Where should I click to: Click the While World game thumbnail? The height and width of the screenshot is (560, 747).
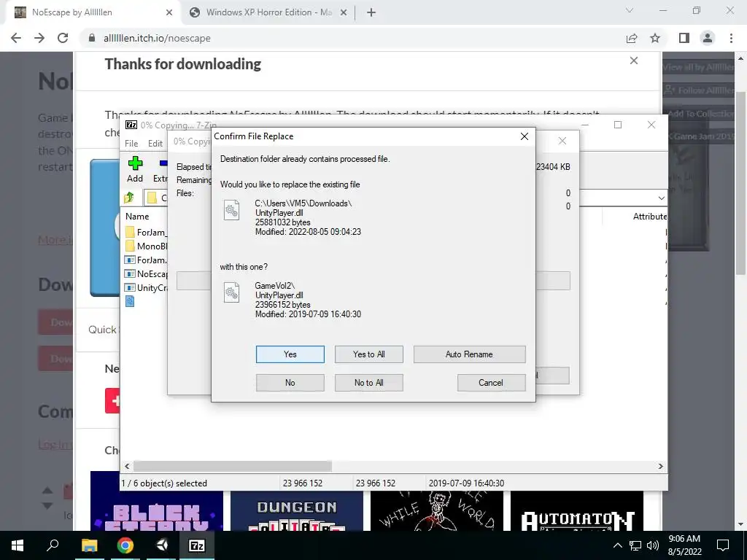pos(437,511)
